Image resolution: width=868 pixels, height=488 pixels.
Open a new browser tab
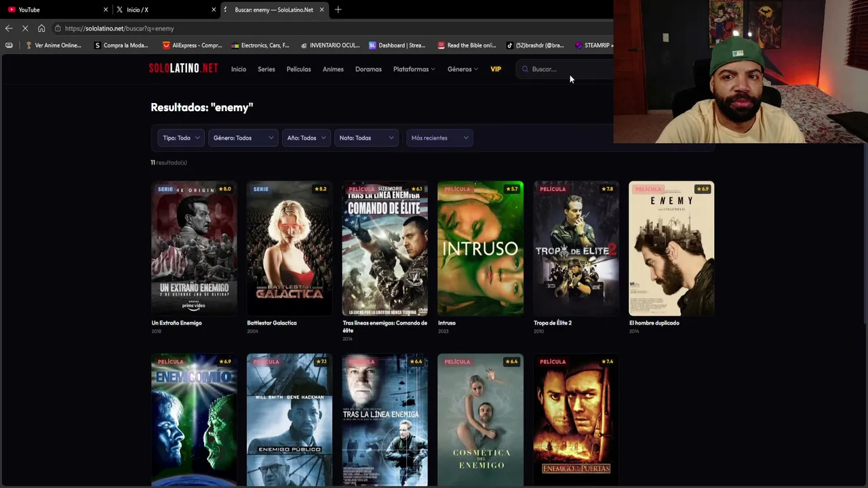click(x=338, y=9)
